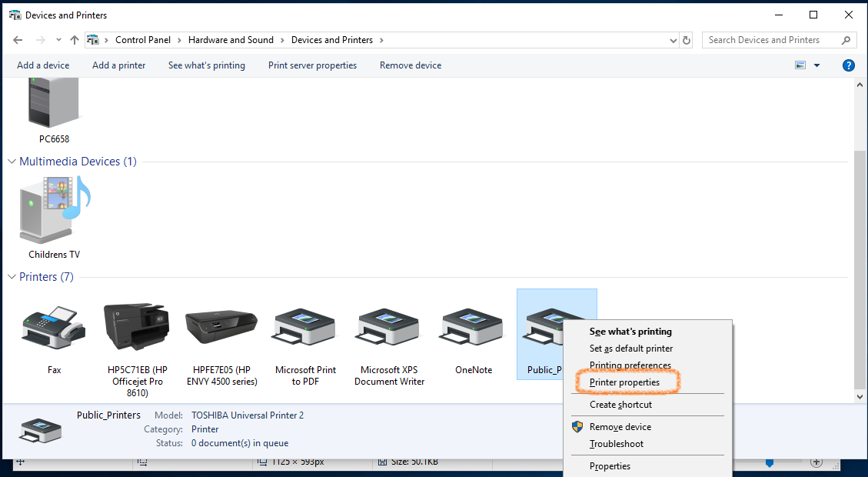Select Set as default printer in context menu
Viewport: 868px width, 477px height.
630,348
